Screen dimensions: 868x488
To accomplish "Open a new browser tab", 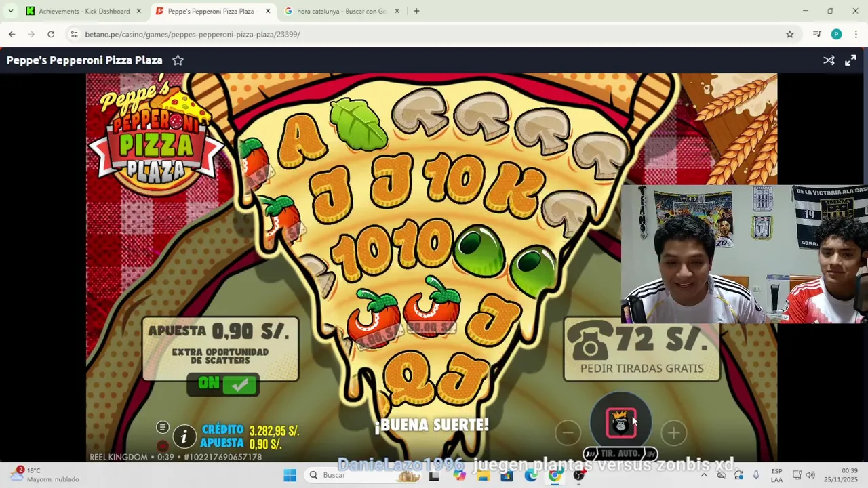I will pyautogui.click(x=416, y=11).
